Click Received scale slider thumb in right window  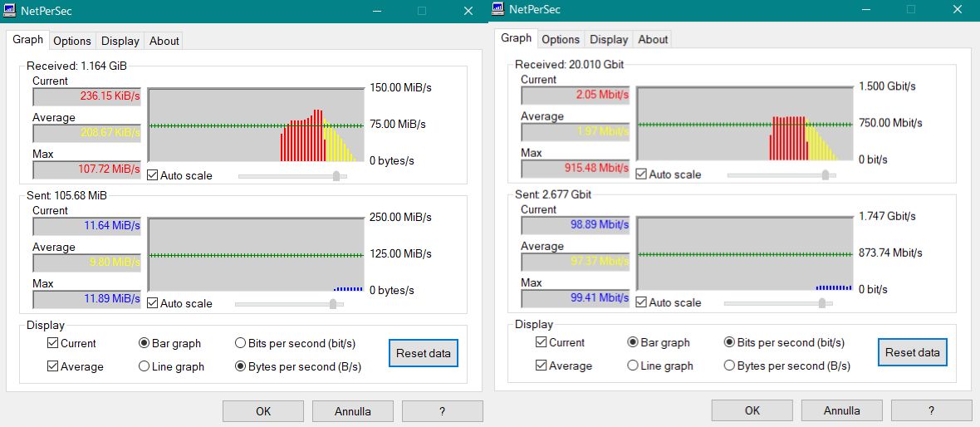point(825,174)
